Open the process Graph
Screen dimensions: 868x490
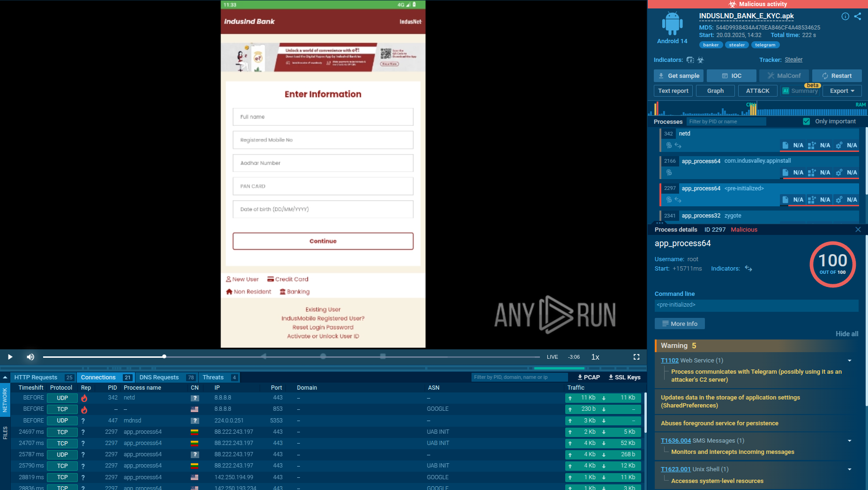coord(715,91)
